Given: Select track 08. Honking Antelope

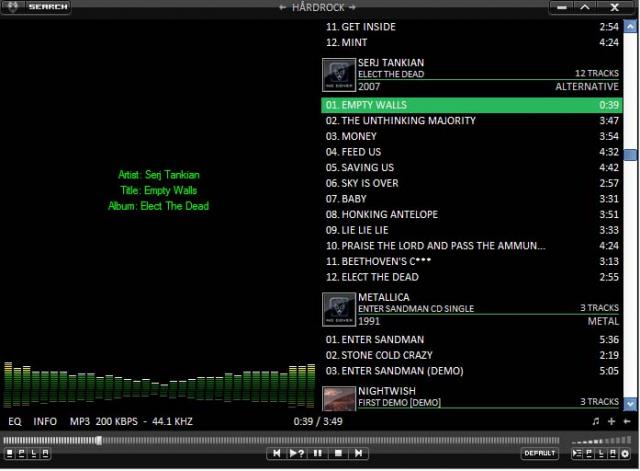Looking at the screenshot, I should click(471, 215).
